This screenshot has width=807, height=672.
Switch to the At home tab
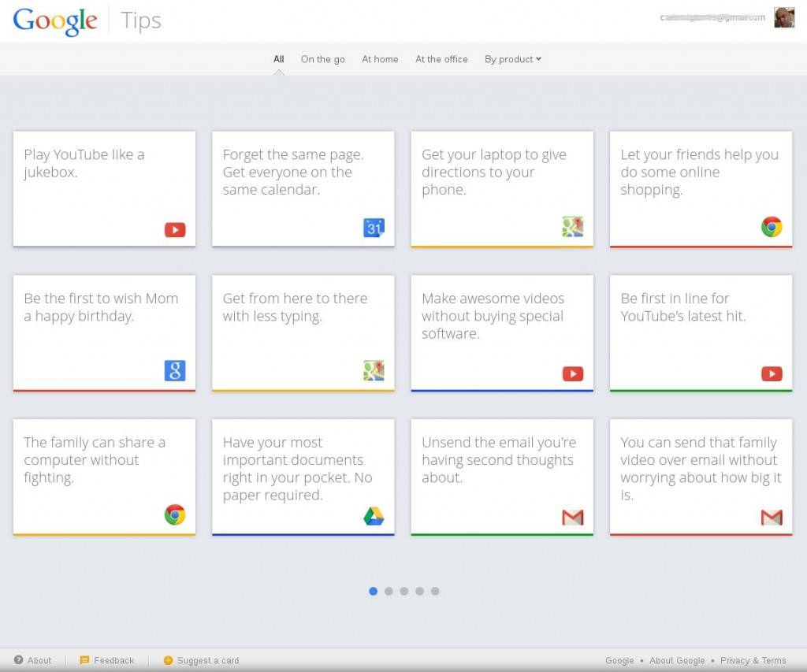(x=380, y=58)
